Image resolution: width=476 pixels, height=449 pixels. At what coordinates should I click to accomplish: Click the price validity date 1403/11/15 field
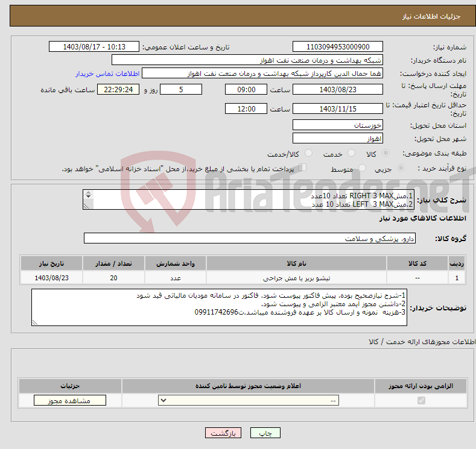pyautogui.click(x=338, y=108)
